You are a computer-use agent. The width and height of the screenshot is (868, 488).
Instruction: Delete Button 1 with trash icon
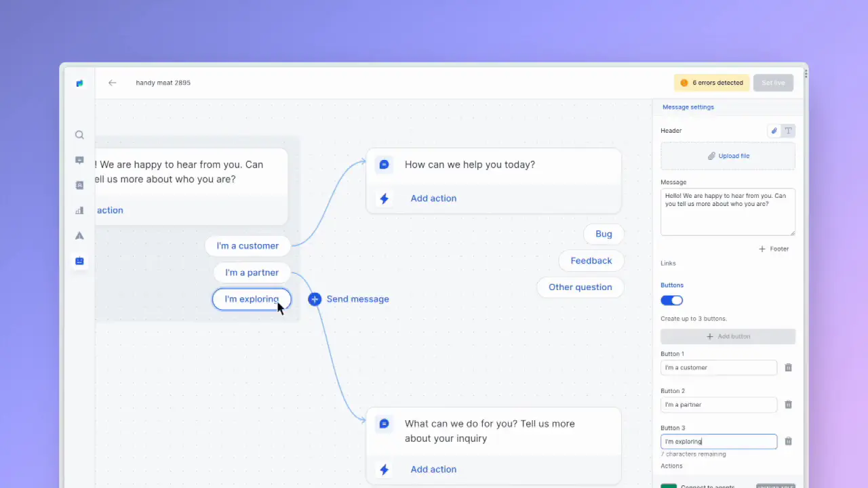point(788,367)
